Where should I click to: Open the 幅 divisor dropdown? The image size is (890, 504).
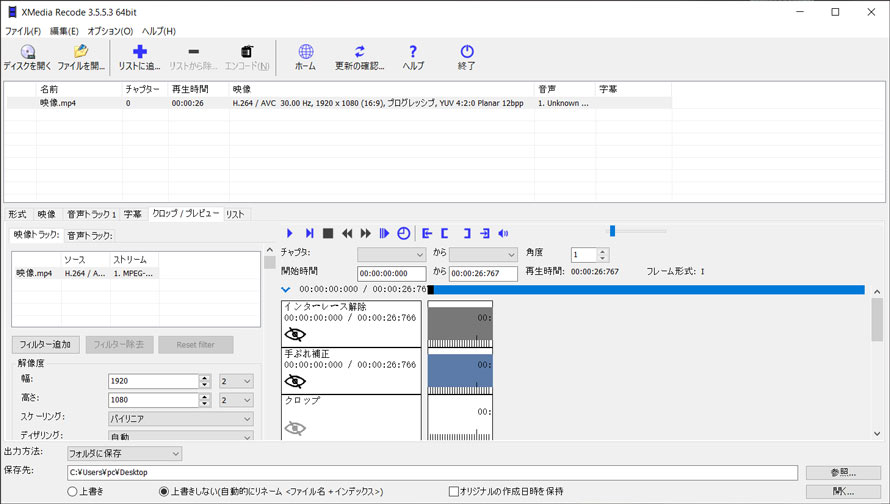pos(236,381)
